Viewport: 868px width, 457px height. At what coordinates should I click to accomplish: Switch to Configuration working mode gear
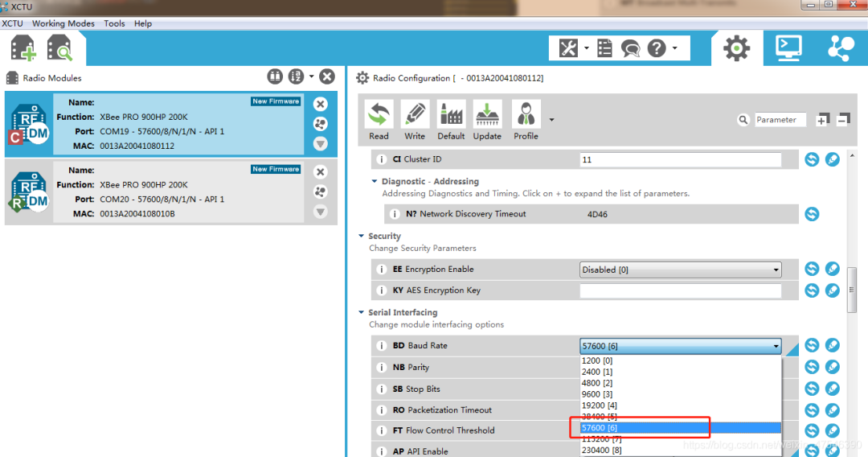click(736, 48)
